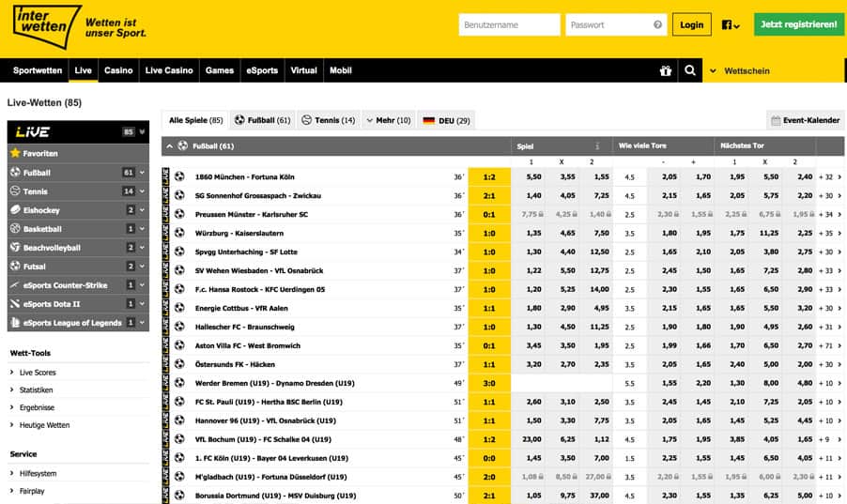Open the Statistiken link
The height and width of the screenshot is (504, 847).
tap(37, 389)
